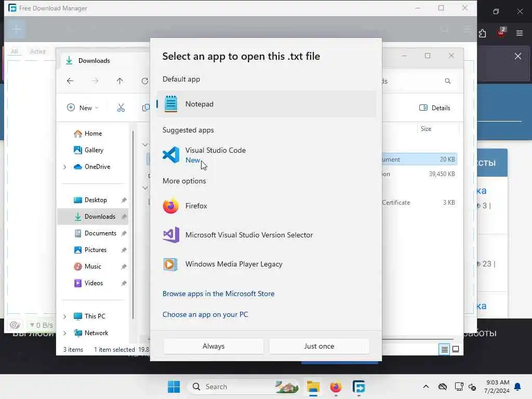Open the Active tab in Free Download Manager
Viewport: 532px width, 399px height.
37,51
